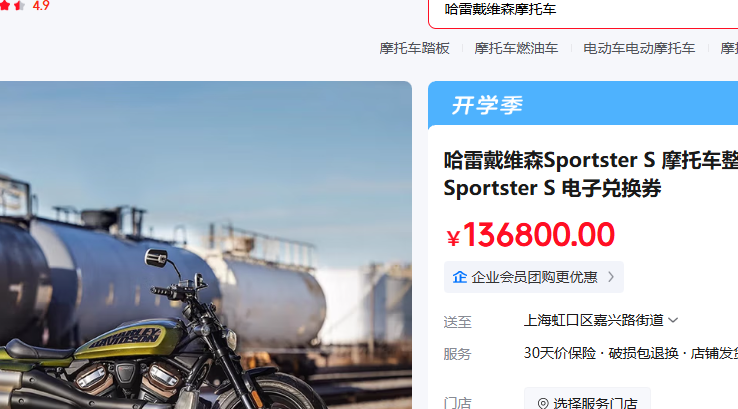The width and height of the screenshot is (738, 409).
Task: Open the 上海虹口区嘉兴路街道 delivery address dropdown
Action: pyautogui.click(x=601, y=321)
